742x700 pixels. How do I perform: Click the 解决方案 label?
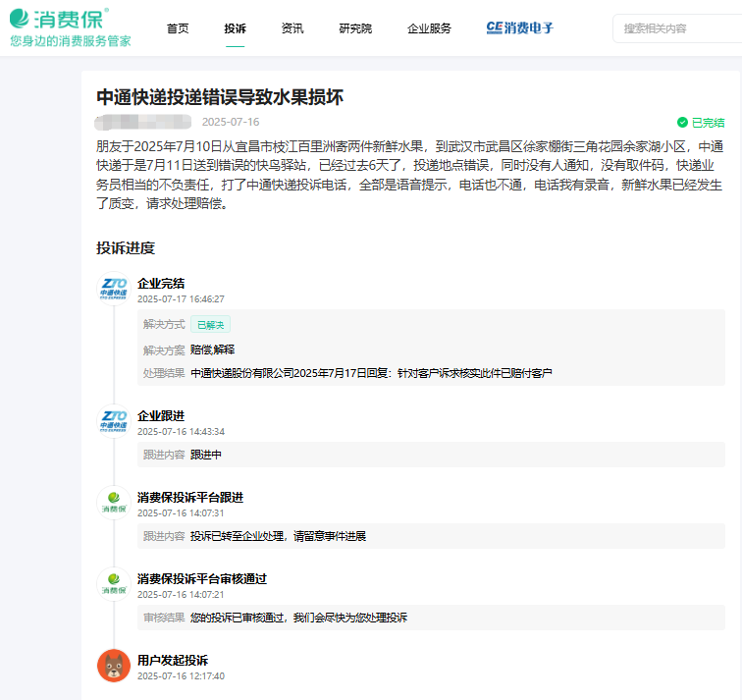point(164,350)
